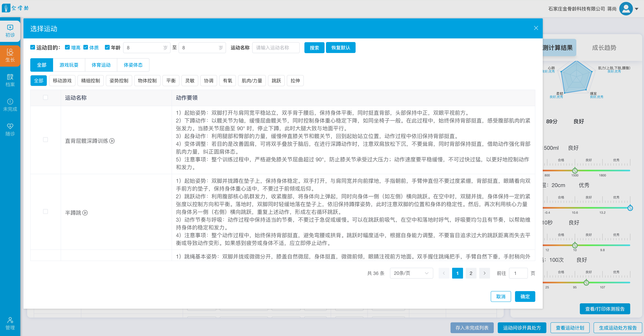644x336 pixels.
Task: Go to next page arrow
Action: (x=484, y=273)
